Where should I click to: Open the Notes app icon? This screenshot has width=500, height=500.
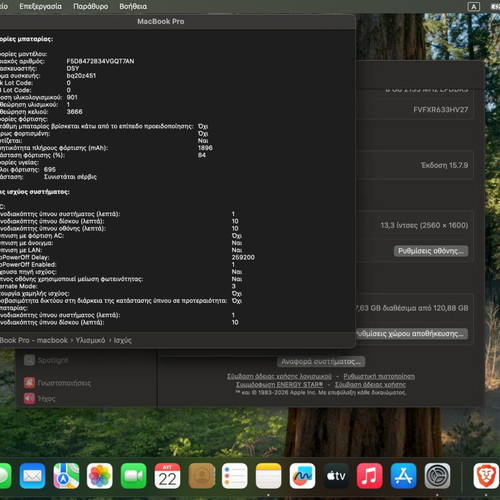[268, 476]
